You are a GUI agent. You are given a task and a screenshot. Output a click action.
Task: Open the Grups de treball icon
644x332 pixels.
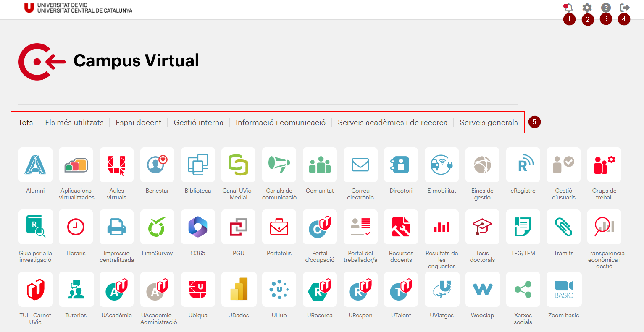click(x=604, y=165)
